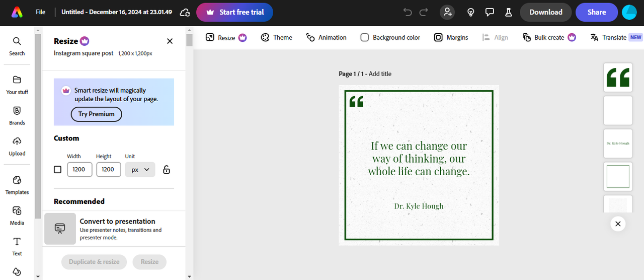Toggle the aspect ratio lock icon
Image resolution: width=644 pixels, height=280 pixels.
point(167,170)
